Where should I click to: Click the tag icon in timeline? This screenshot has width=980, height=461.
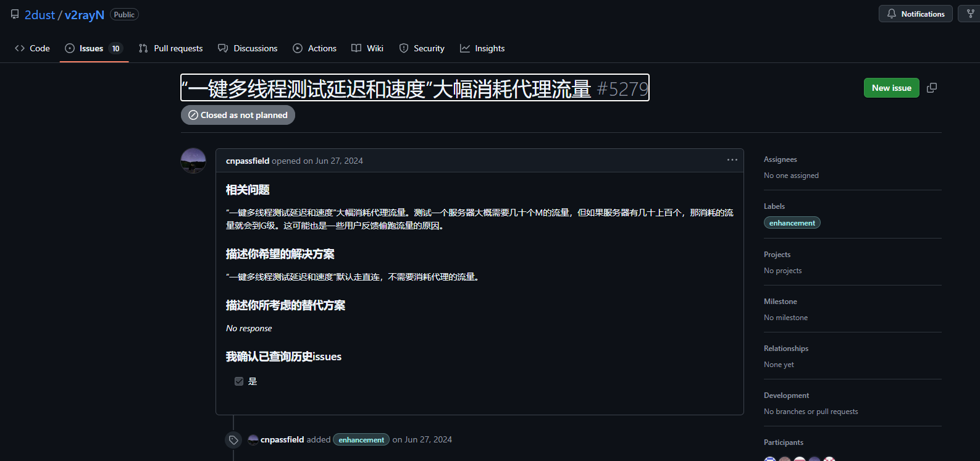(x=233, y=440)
